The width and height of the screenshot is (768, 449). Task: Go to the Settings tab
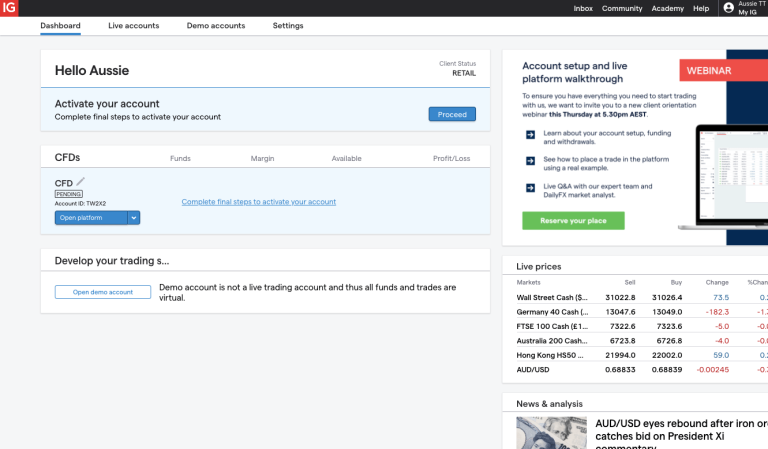[288, 26]
